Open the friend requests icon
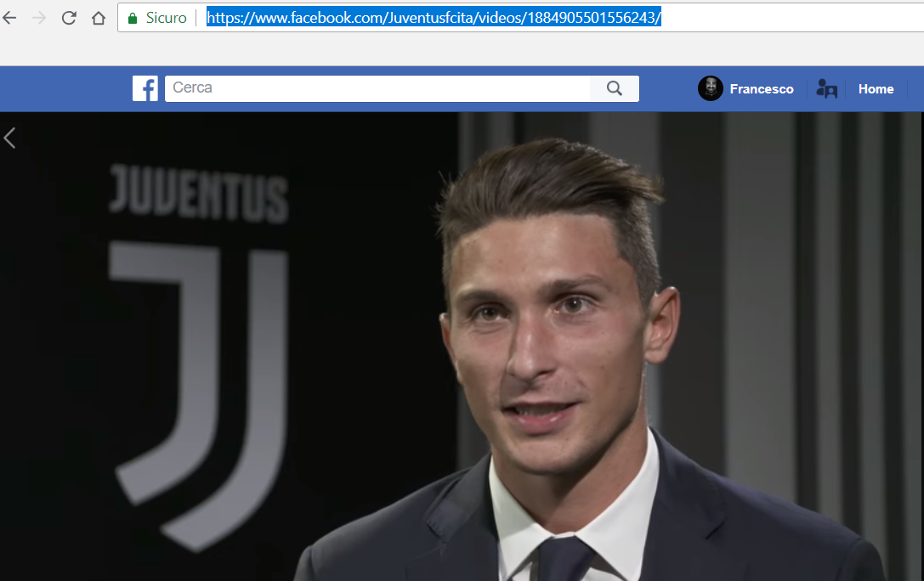Screen dimensions: 924x581 click(x=826, y=88)
